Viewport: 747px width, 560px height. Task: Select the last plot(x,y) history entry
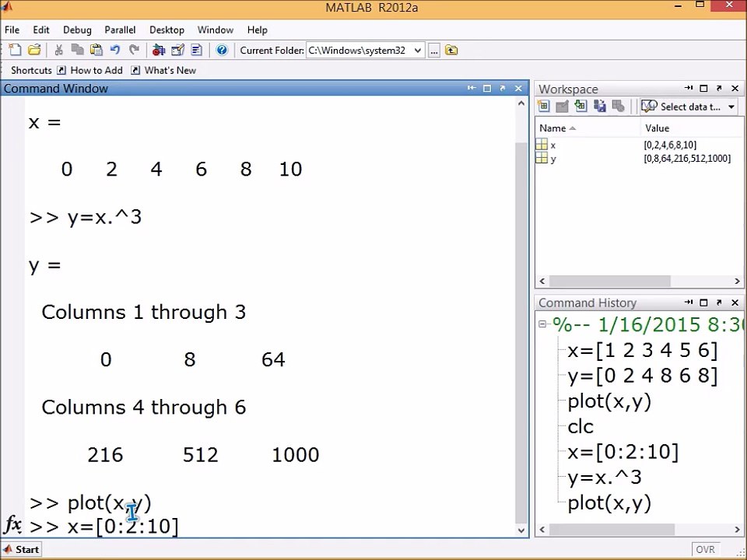click(x=608, y=502)
